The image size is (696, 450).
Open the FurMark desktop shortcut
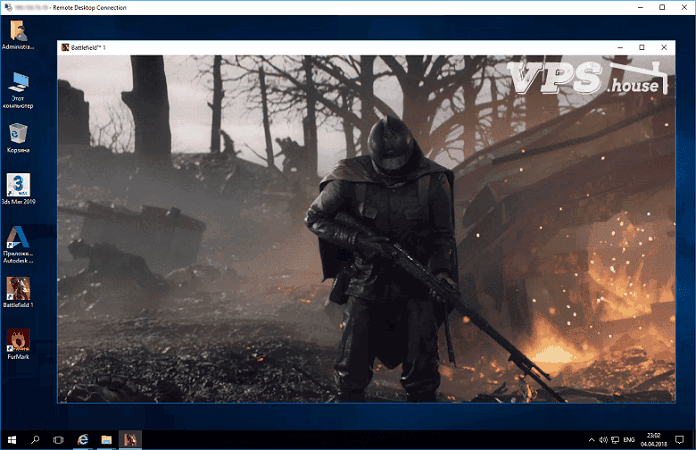point(17,340)
